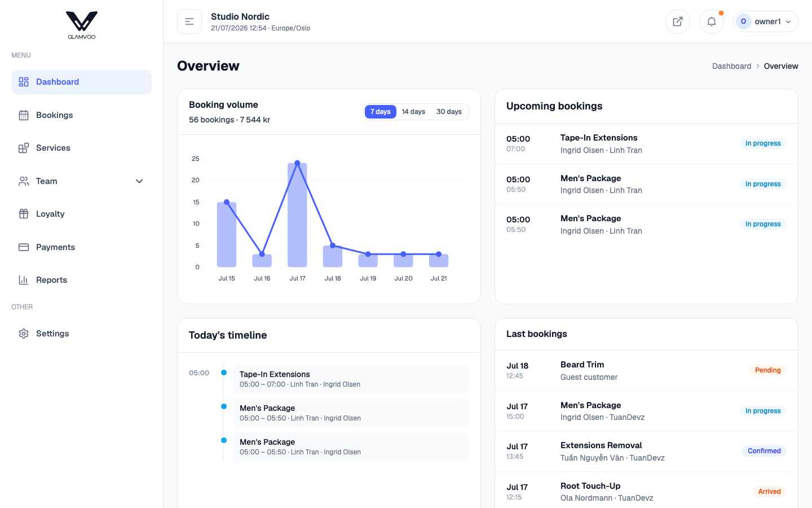Open the Reports menu item

(x=81, y=280)
